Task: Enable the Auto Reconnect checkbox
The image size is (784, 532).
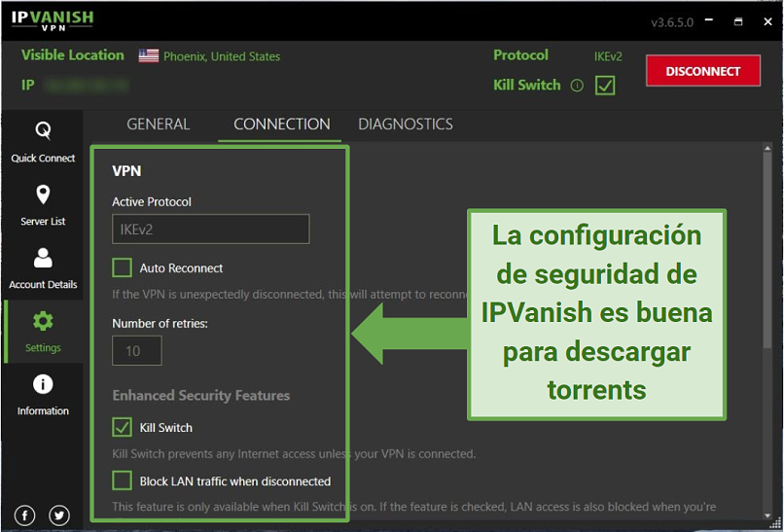Action: [122, 268]
